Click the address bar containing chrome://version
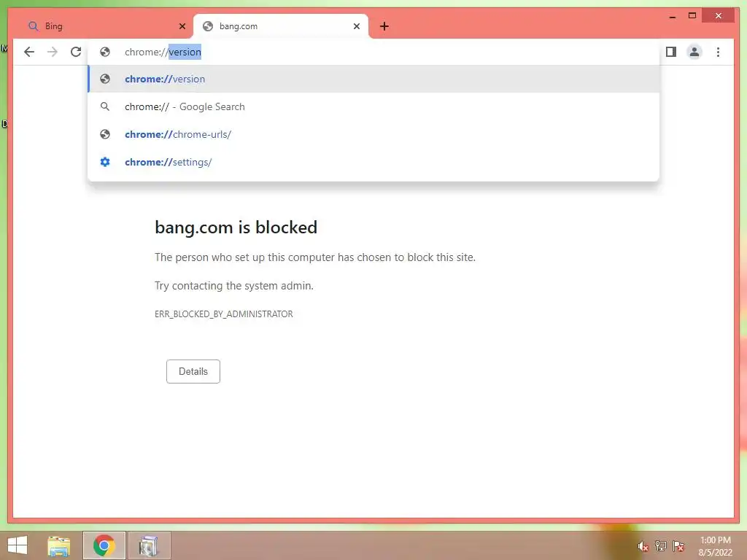747x560 pixels. 373,52
